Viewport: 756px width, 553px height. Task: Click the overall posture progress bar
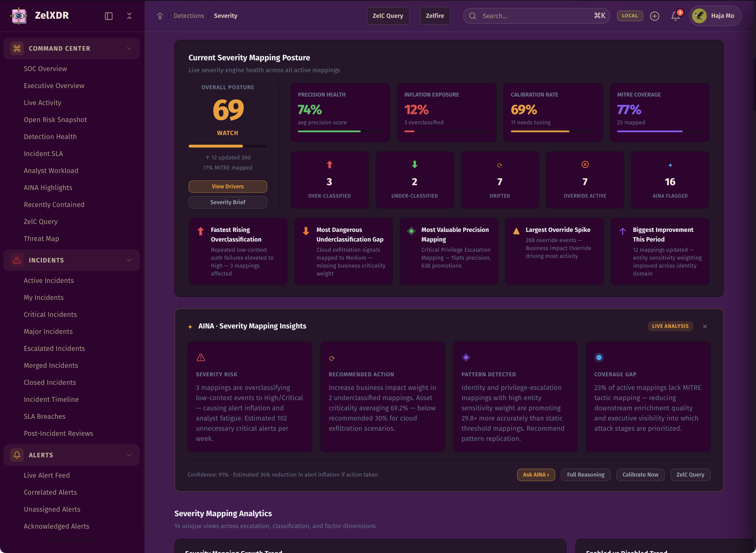pos(228,146)
